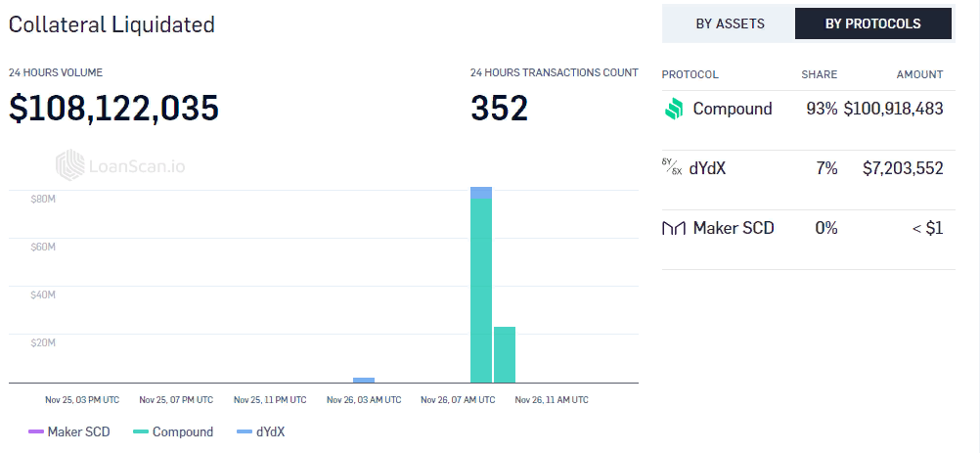This screenshot has width=980, height=453.
Task: Click the 24 HOURS TRANSACTIONS COUNT label
Action: [555, 72]
